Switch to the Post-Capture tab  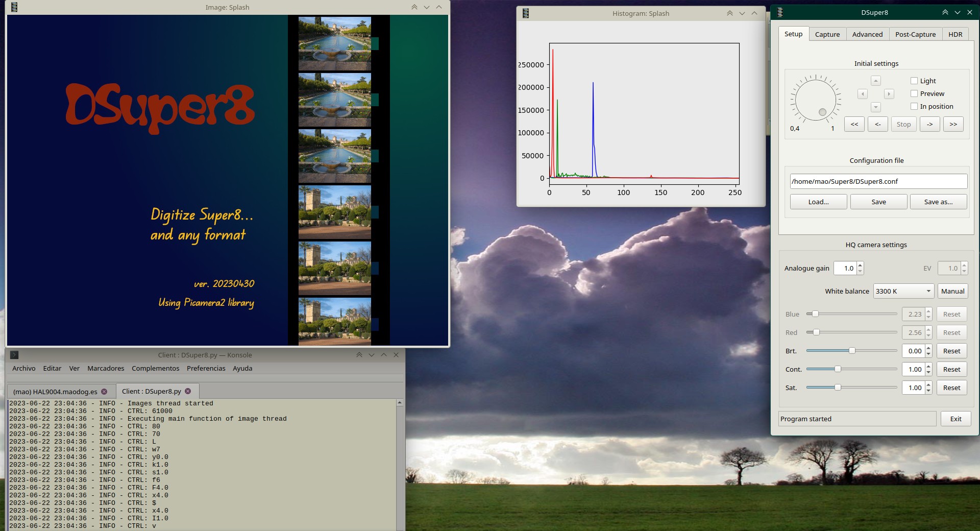click(915, 34)
